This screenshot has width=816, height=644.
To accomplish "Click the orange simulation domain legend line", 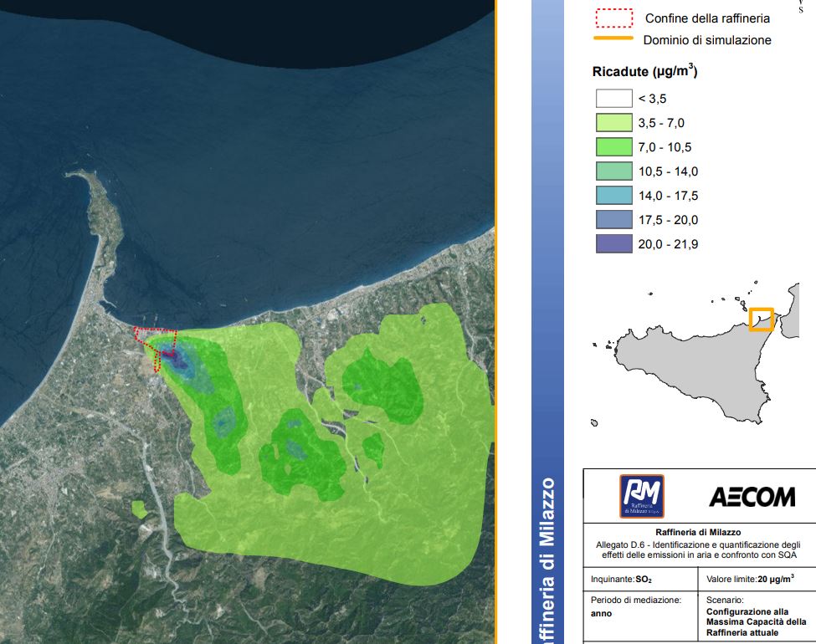I will click(x=613, y=38).
